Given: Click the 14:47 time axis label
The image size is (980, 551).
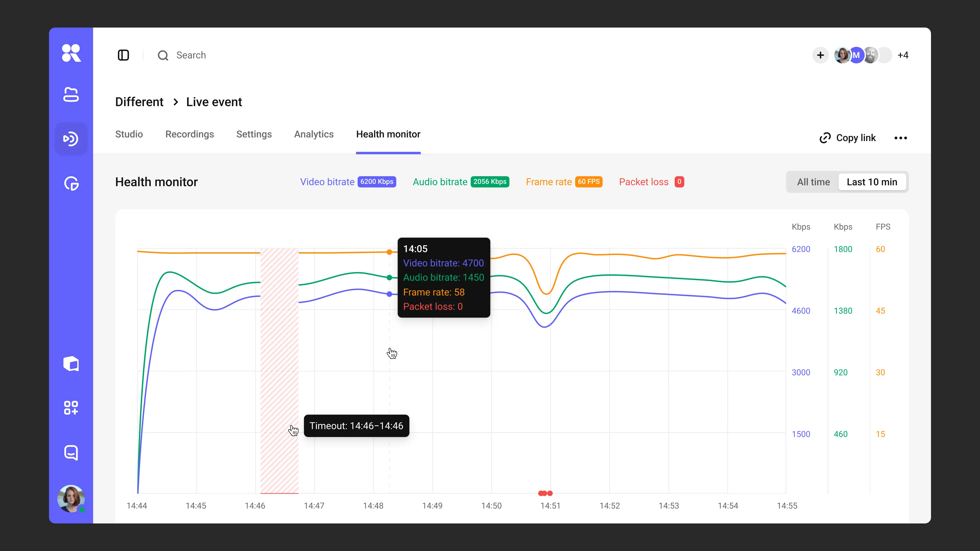Looking at the screenshot, I should click(x=314, y=506).
